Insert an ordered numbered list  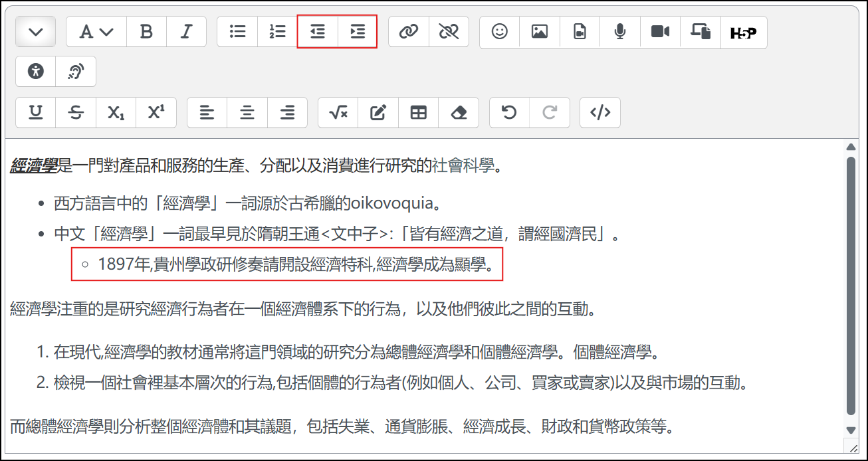point(277,32)
